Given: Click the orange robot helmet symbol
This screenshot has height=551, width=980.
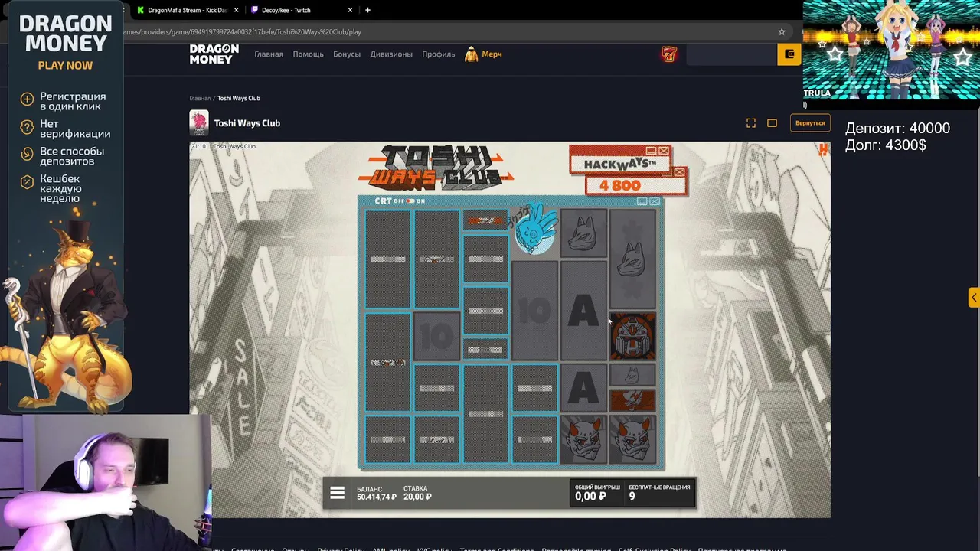Looking at the screenshot, I should (632, 336).
